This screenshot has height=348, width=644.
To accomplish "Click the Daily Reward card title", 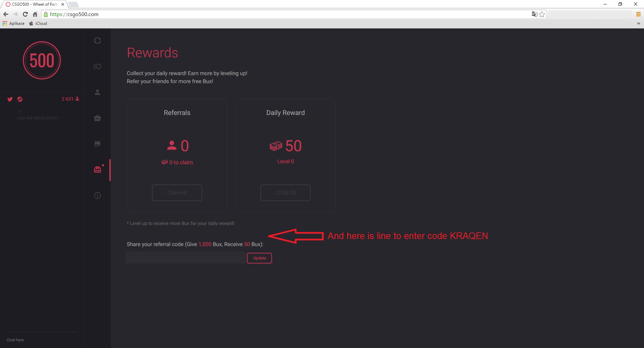I will coord(285,113).
